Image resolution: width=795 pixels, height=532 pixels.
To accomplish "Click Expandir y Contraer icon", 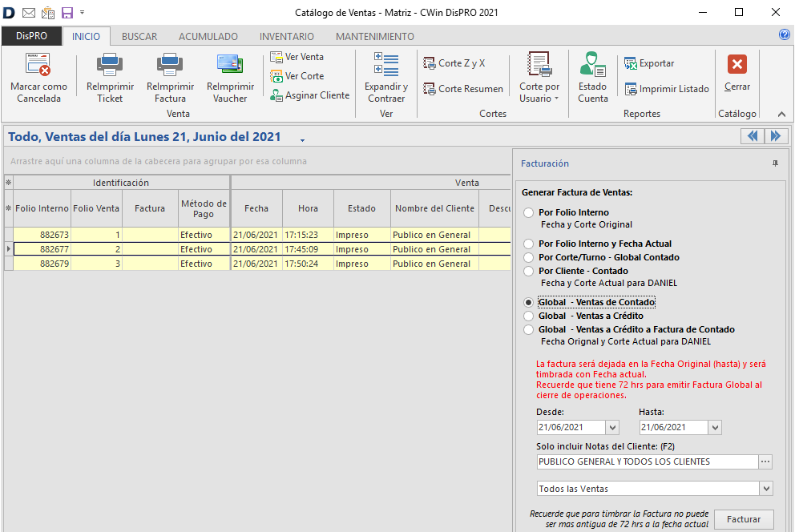I will coord(386,64).
